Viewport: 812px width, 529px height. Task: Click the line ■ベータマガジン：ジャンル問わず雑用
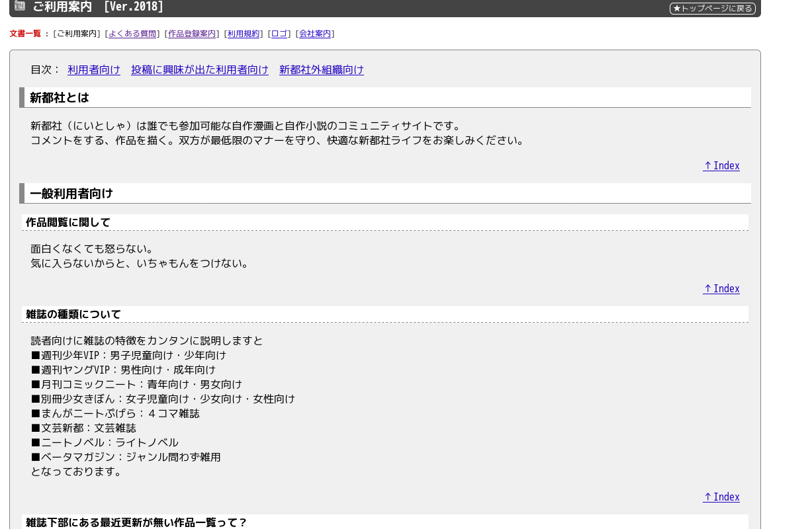[126, 458]
